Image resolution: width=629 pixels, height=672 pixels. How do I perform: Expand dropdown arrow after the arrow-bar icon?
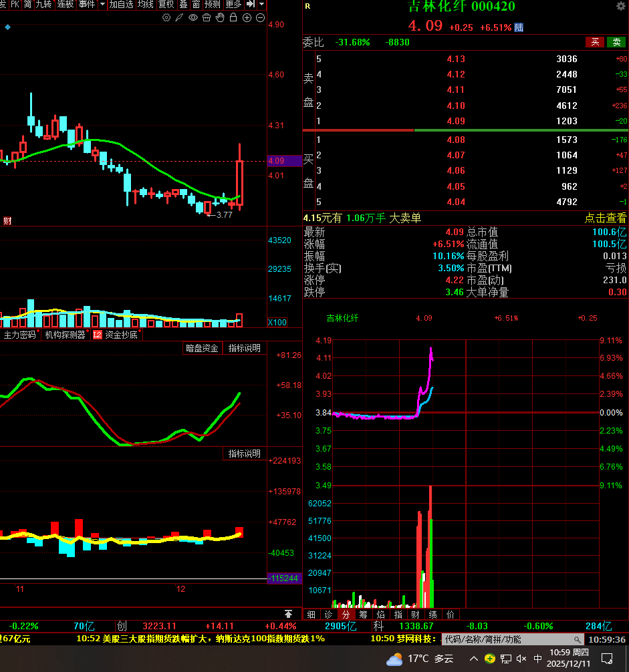[x=261, y=4]
